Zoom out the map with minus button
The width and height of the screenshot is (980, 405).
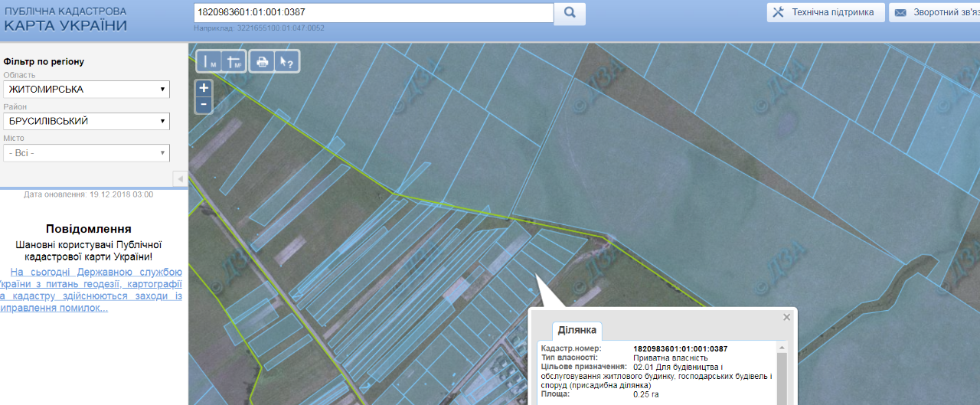click(x=204, y=104)
